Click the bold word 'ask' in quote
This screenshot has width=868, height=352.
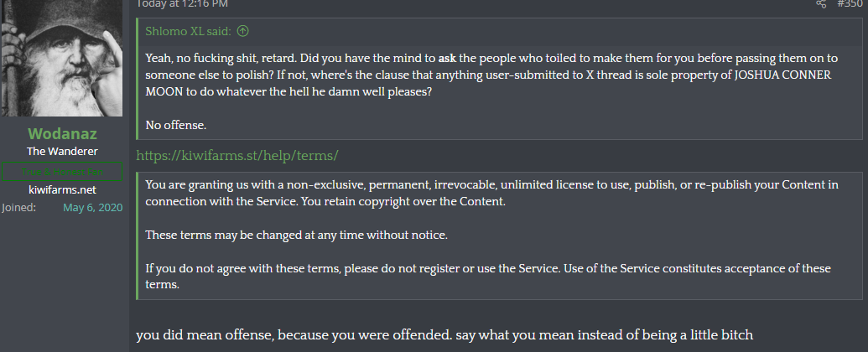[x=446, y=58]
